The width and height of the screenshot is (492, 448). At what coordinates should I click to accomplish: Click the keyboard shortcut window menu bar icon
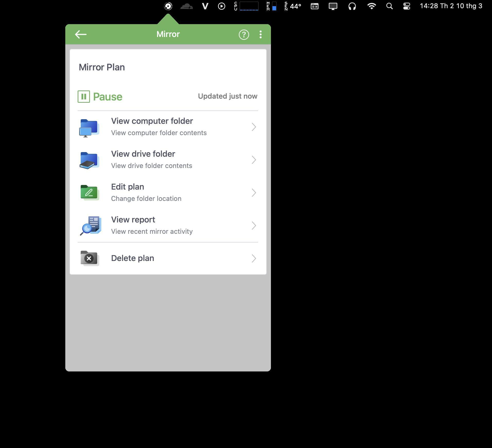pos(315,6)
